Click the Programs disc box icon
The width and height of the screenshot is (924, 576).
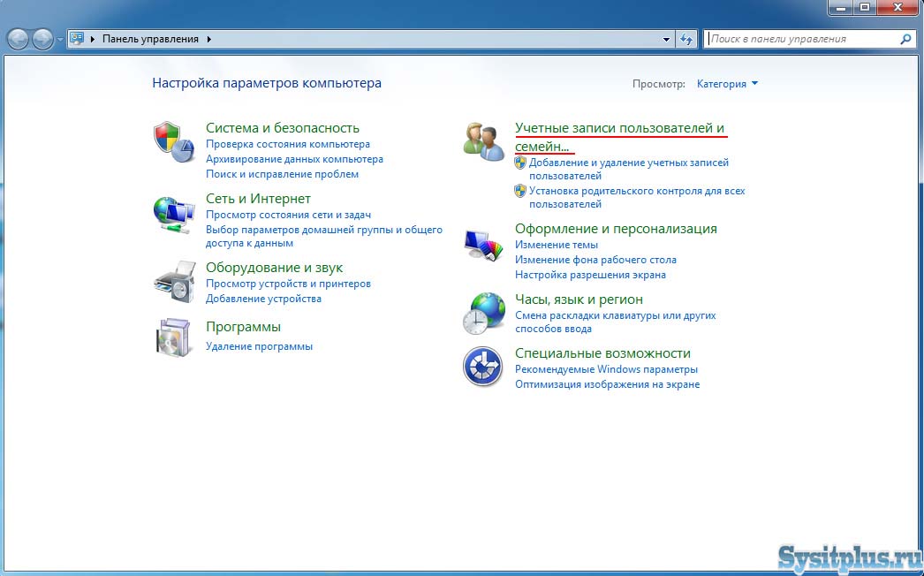[174, 337]
